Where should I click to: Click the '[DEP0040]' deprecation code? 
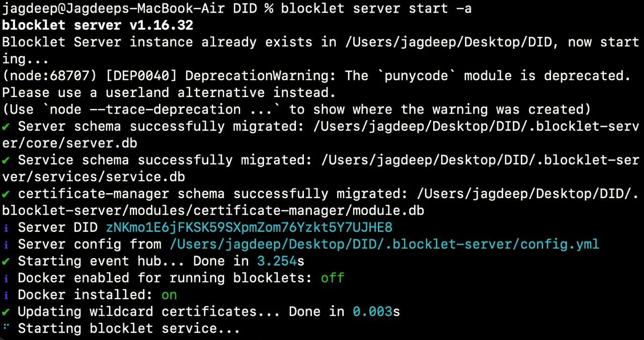[141, 76]
